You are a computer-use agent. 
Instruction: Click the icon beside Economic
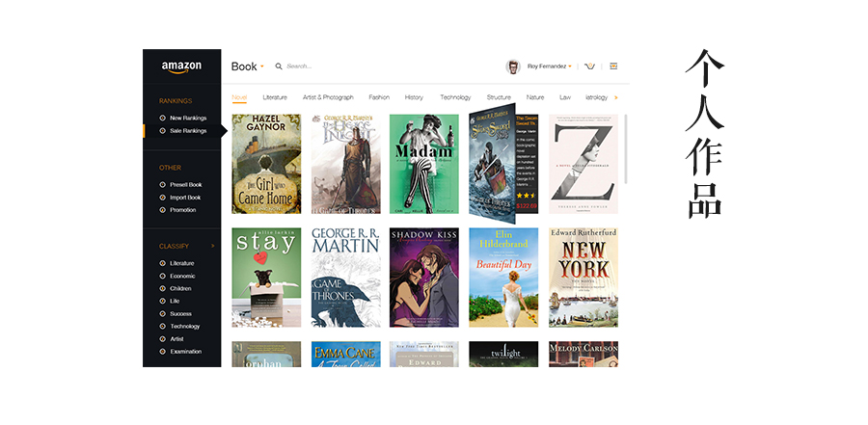pos(163,277)
